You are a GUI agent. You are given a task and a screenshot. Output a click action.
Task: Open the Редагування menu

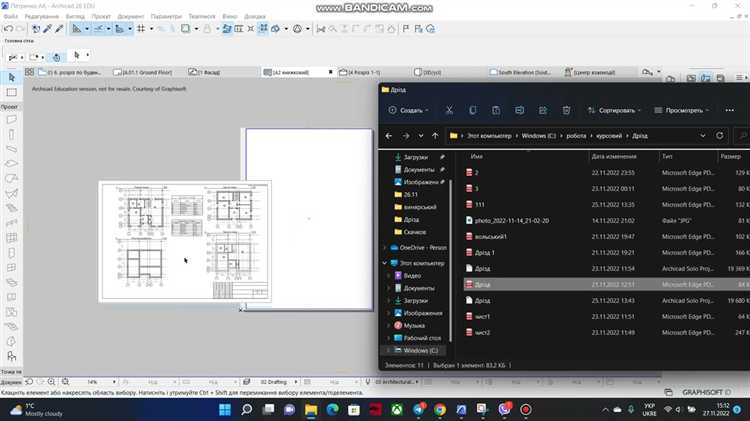point(42,16)
